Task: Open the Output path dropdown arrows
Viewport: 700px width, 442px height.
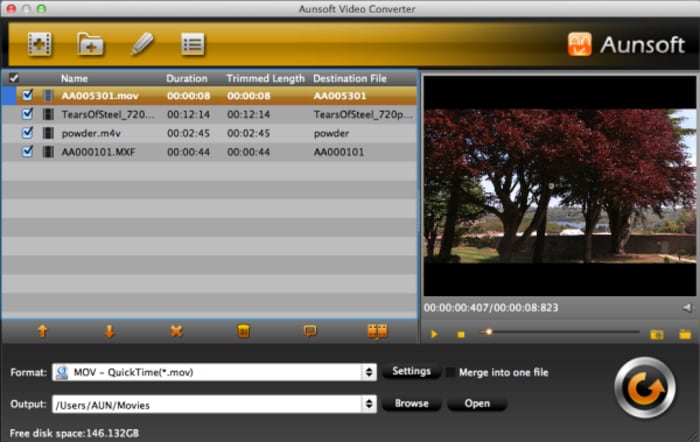Action: 369,404
